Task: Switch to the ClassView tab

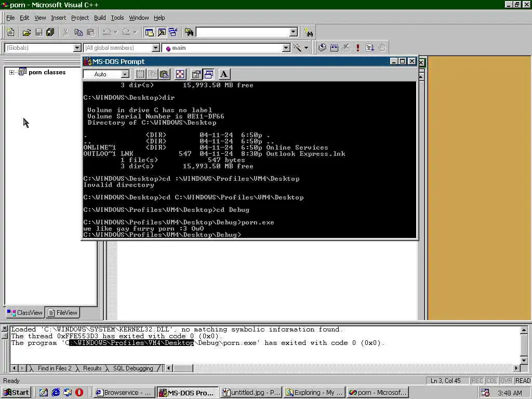Action: tap(25, 312)
